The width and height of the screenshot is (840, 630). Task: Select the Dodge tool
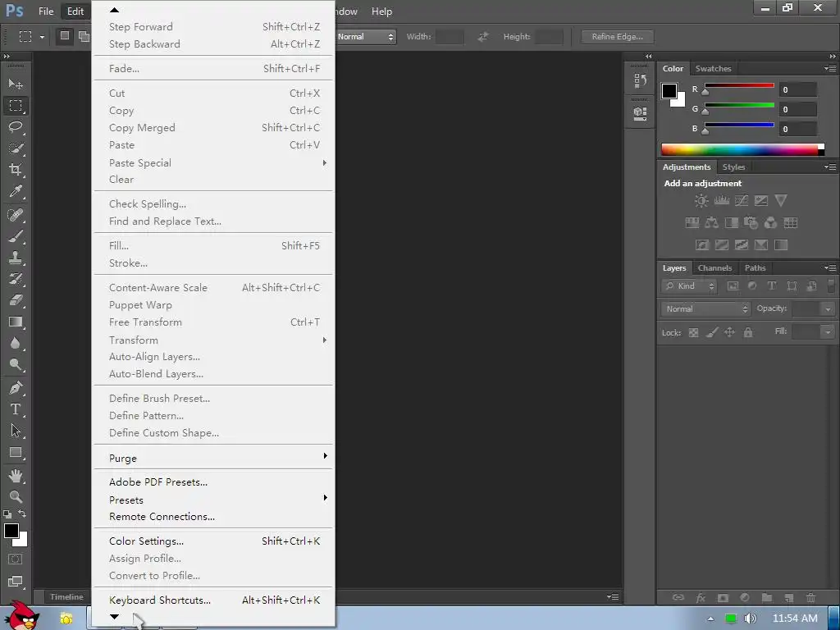[x=16, y=365]
